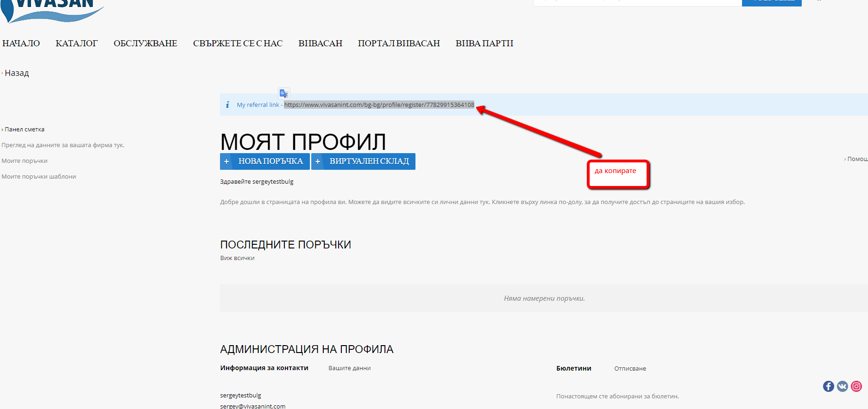Click the info icon beside referral link
Viewport: 868px width, 409px height.
[x=227, y=105]
